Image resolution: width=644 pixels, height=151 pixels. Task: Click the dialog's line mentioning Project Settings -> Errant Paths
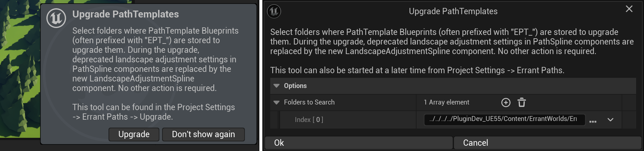pos(417,70)
